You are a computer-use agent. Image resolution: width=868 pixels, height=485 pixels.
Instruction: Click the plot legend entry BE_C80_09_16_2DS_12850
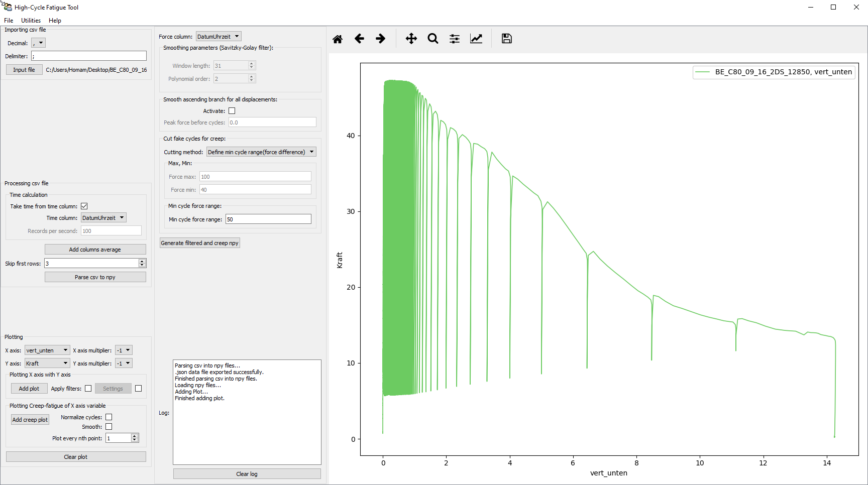[x=774, y=72]
